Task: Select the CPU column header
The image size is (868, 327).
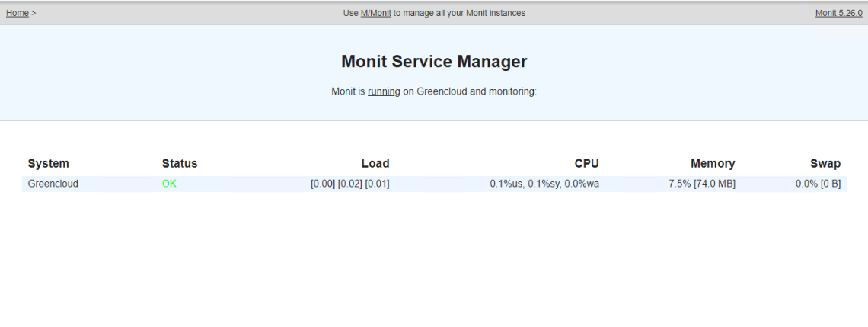Action: pos(587,163)
